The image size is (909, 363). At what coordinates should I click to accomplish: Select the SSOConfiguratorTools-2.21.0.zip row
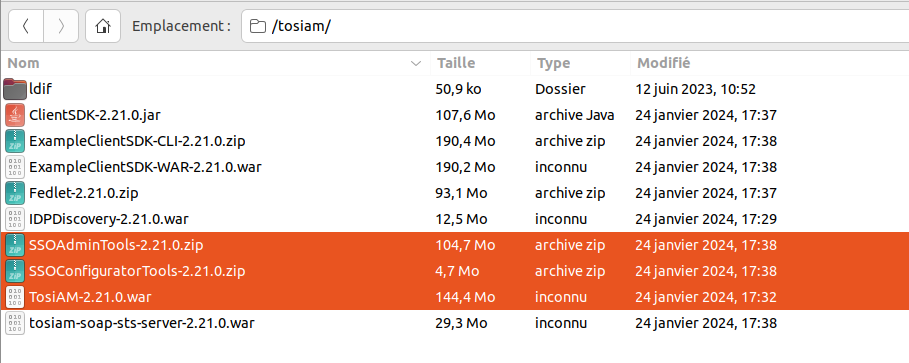tap(454, 271)
